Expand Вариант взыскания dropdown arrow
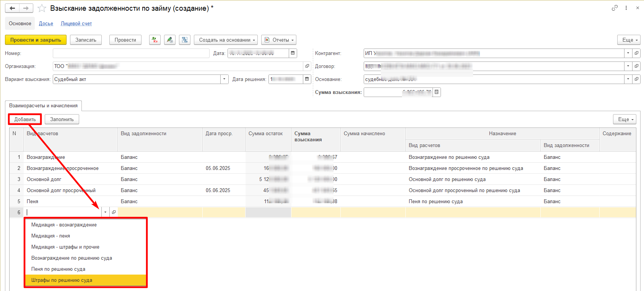Screen dimensions: 644x291 (x=224, y=79)
